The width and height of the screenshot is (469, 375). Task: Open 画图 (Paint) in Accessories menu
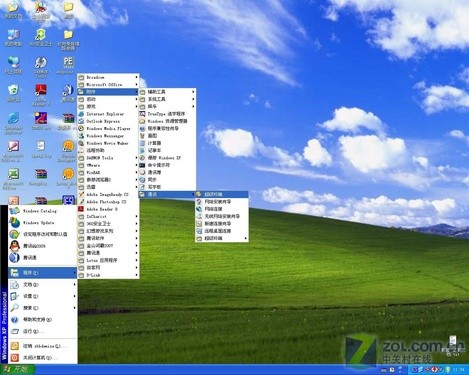click(167, 136)
